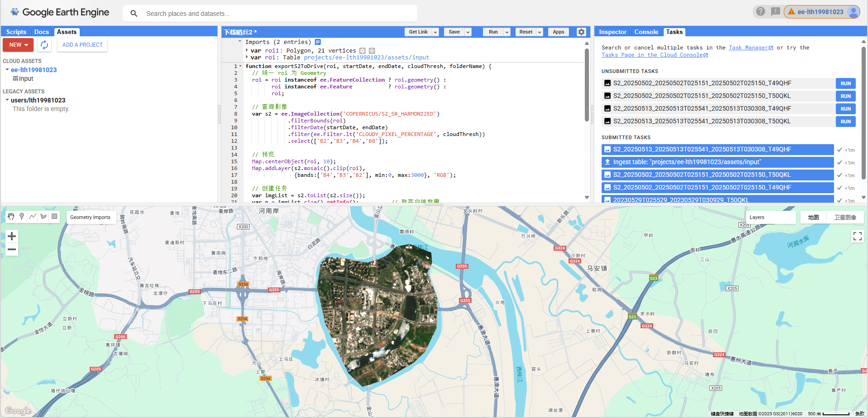Switch to the Scripts tab
This screenshot has width=868, height=418.
click(16, 32)
